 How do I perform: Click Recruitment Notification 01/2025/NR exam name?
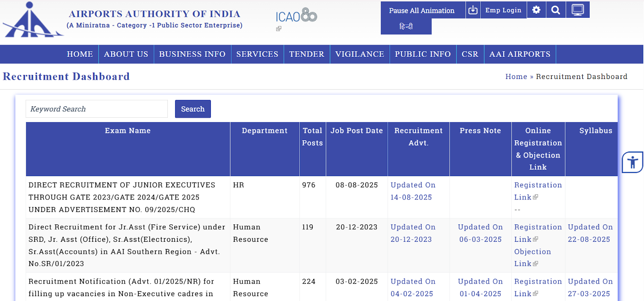[121, 288]
